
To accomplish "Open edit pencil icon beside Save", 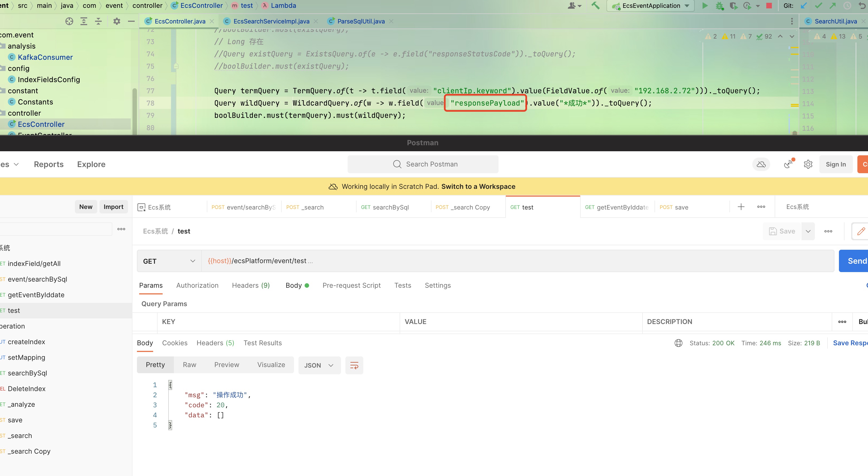I will tap(861, 231).
